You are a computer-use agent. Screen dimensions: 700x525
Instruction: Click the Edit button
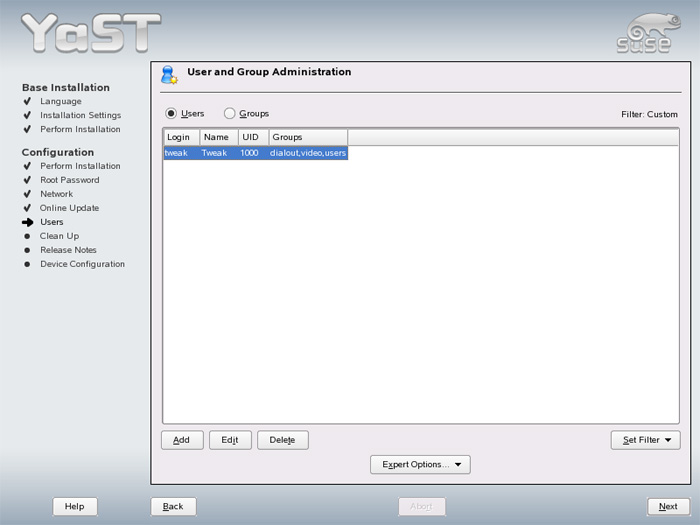coord(230,440)
